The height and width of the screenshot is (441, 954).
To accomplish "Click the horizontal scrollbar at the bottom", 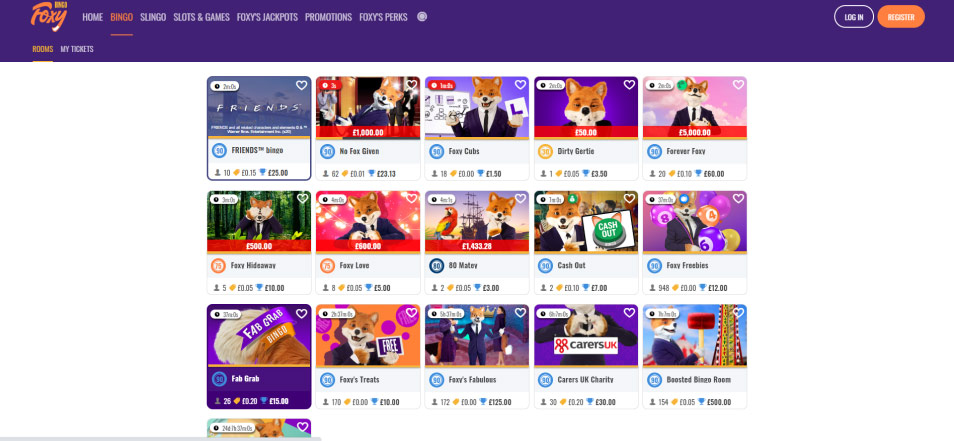I will coord(159,438).
